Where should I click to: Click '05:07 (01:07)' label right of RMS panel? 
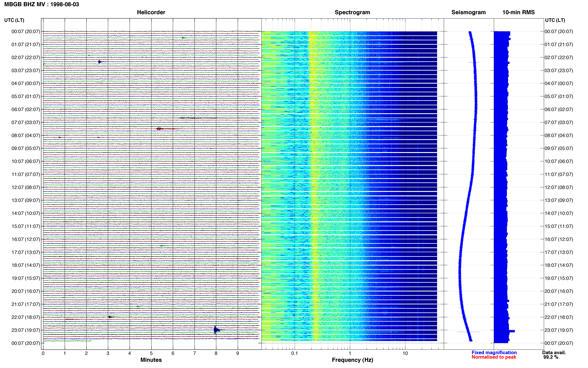click(559, 96)
